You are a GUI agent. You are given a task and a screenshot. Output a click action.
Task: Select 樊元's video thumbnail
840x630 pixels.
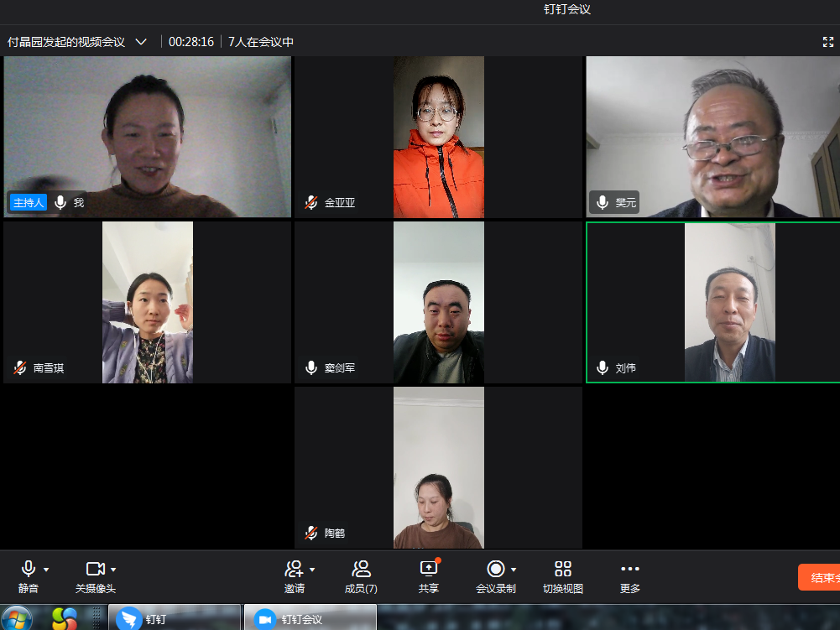pyautogui.click(x=712, y=137)
